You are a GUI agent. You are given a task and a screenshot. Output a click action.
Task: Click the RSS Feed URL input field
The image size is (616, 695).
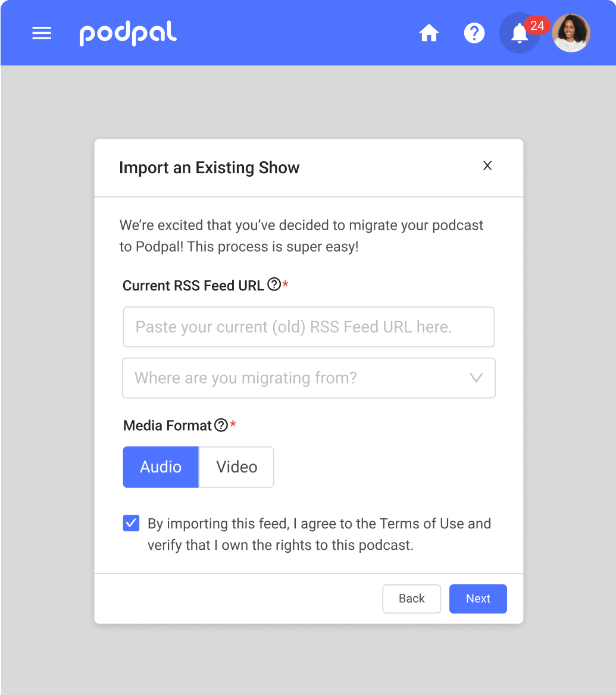(x=309, y=327)
